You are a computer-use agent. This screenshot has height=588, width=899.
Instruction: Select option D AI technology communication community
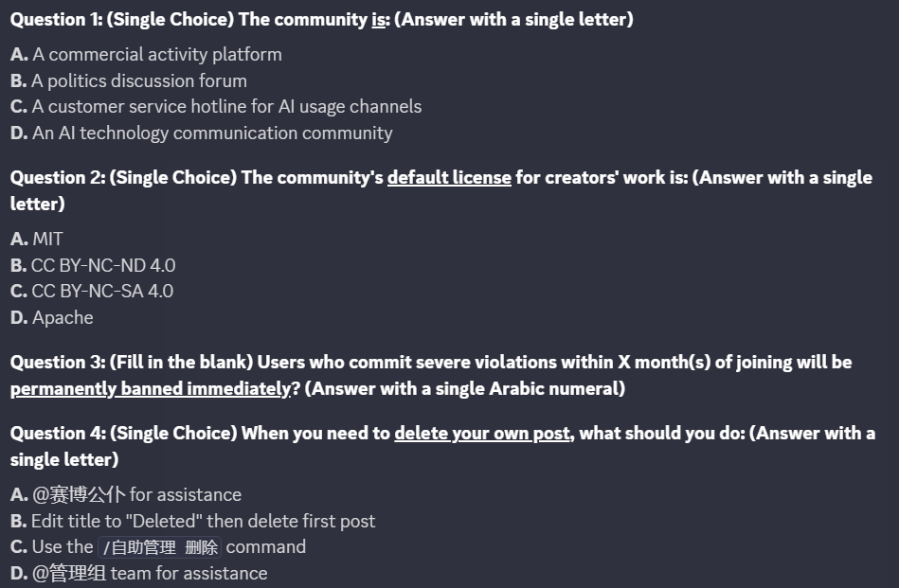tap(201, 133)
